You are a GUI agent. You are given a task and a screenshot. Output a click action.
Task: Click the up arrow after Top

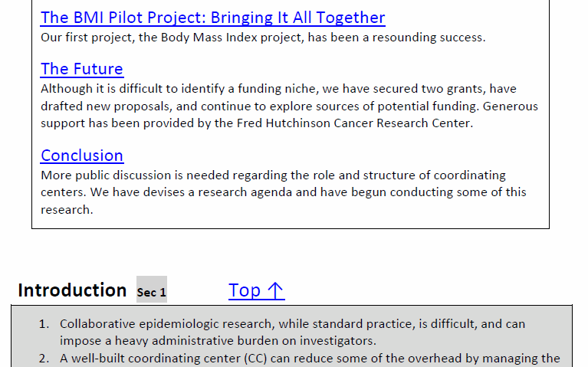click(276, 291)
